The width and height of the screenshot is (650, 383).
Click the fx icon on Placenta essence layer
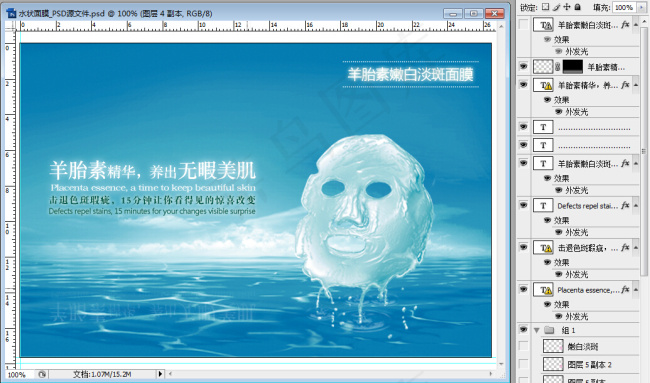tap(625, 289)
